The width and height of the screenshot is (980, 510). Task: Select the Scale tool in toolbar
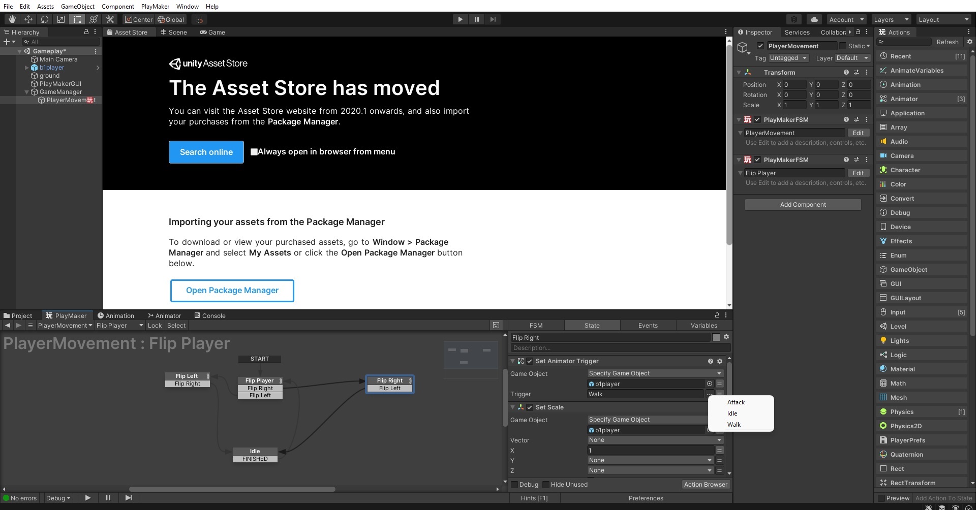[x=61, y=19]
